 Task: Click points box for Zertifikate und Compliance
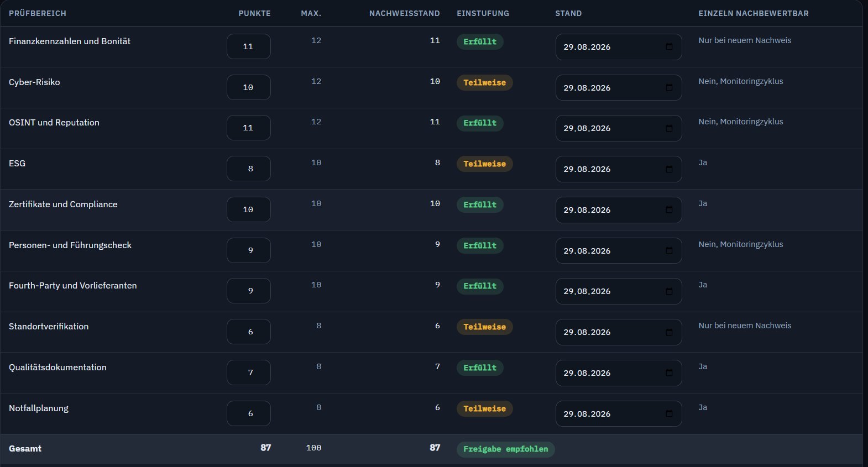[249, 209]
